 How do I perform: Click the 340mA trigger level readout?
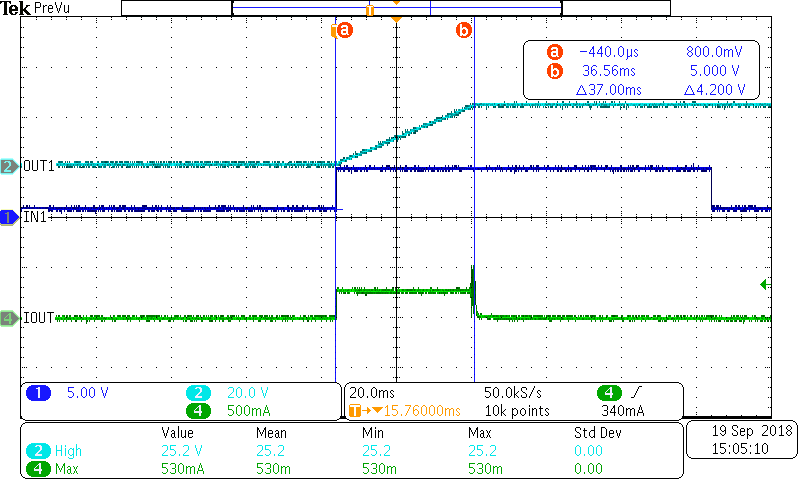point(621,410)
